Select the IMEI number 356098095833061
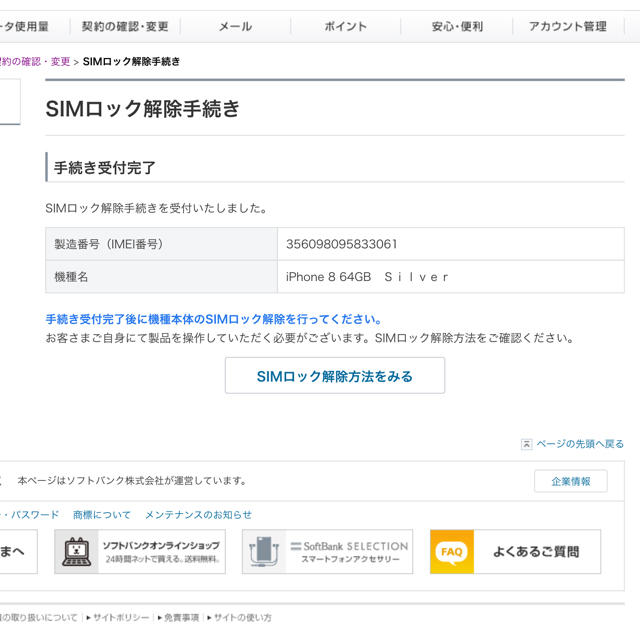Image resolution: width=640 pixels, height=640 pixels. 342,244
